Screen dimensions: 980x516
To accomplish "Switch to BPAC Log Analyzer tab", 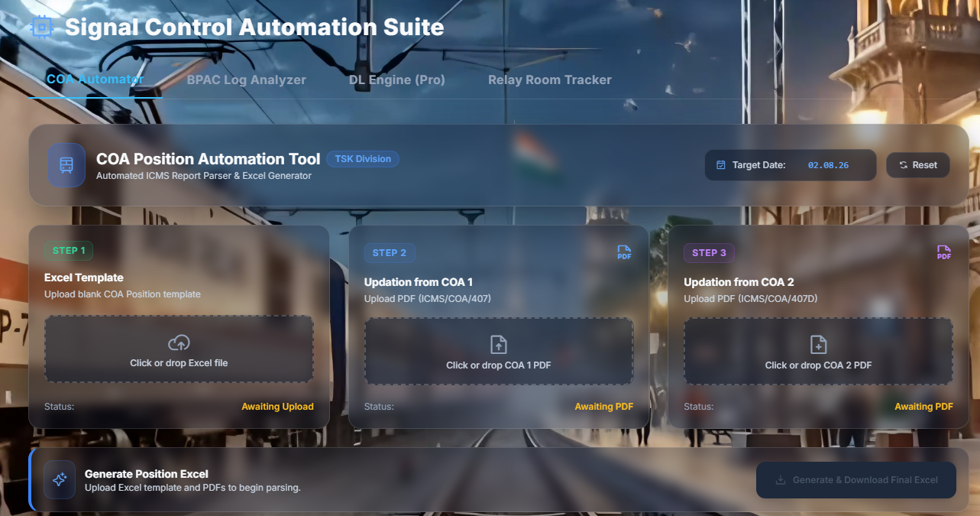I will (247, 80).
